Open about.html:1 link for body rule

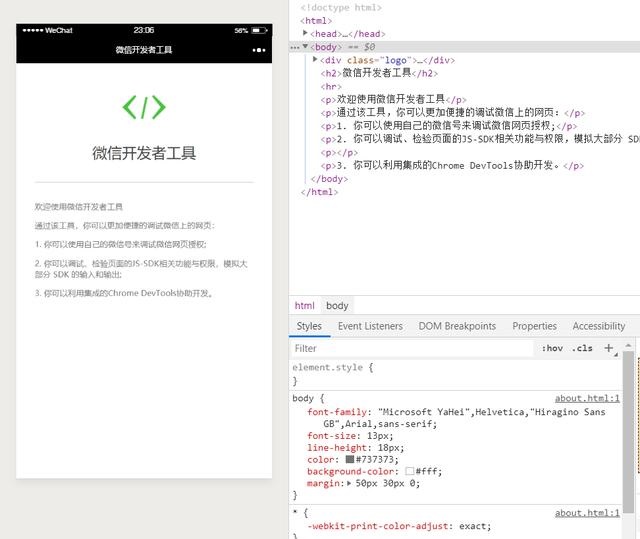pos(587,398)
